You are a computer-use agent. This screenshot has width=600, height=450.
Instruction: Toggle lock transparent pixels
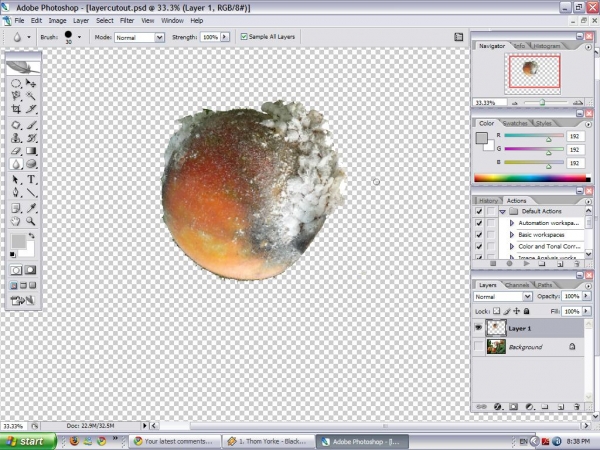(x=496, y=311)
